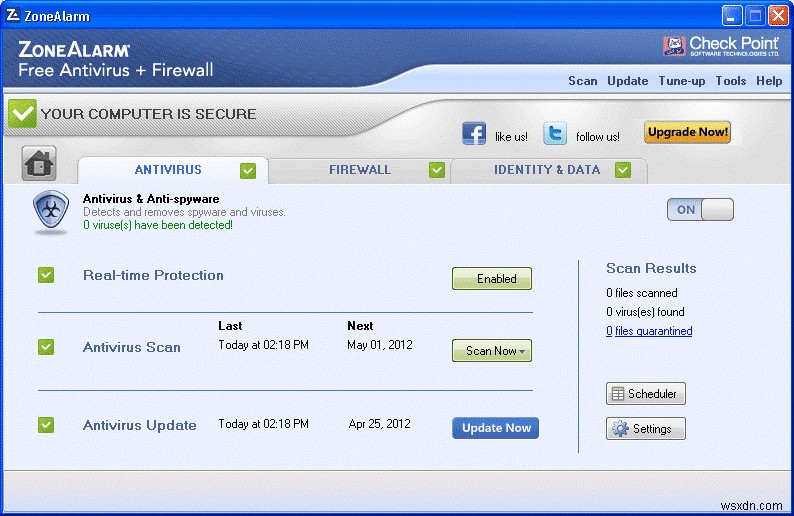Click the Real-time Protection label
Image resolution: width=794 pixels, height=516 pixels.
[x=153, y=275]
